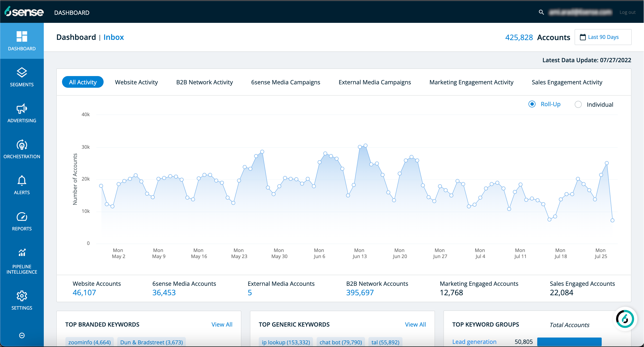The width and height of the screenshot is (644, 347).
Task: Enable the Dashboard view in the sidebar
Action: click(22, 41)
